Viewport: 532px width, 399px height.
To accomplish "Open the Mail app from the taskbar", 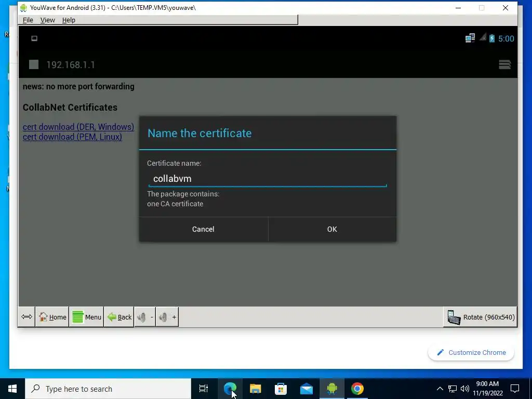I will 307,389.
